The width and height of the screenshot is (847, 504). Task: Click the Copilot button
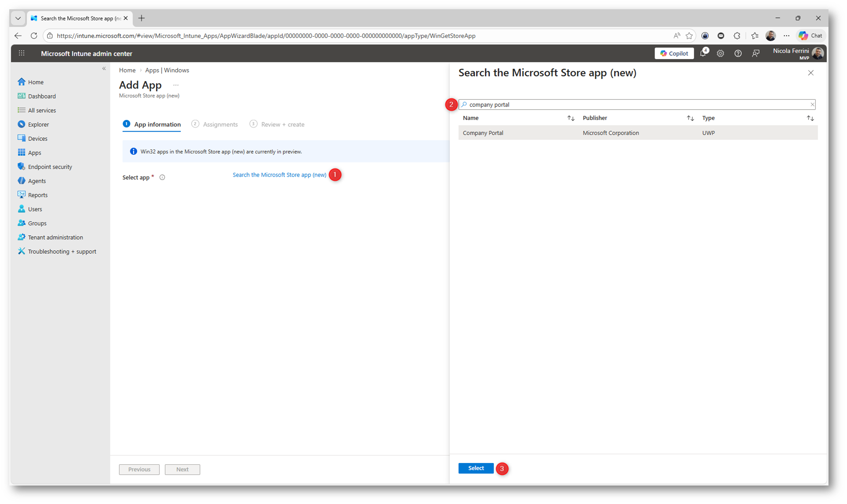674,53
